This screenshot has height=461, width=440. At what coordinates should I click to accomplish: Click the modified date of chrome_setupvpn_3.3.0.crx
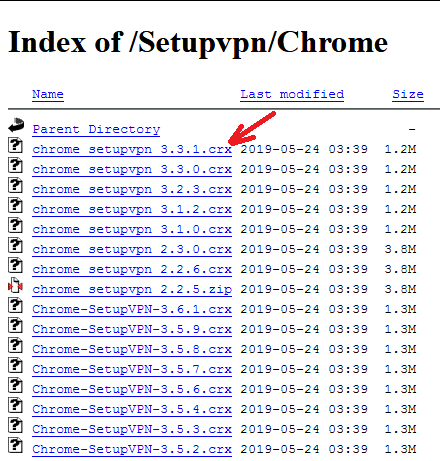(304, 169)
